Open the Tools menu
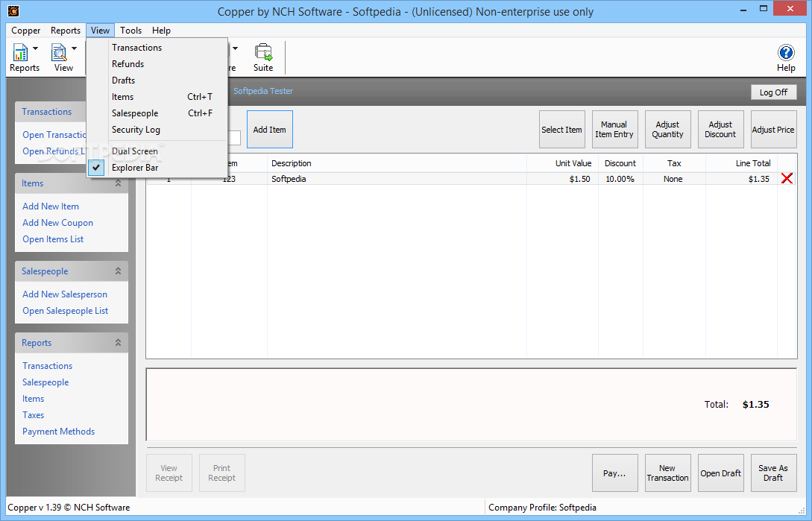The width and height of the screenshot is (812, 521). coord(131,31)
